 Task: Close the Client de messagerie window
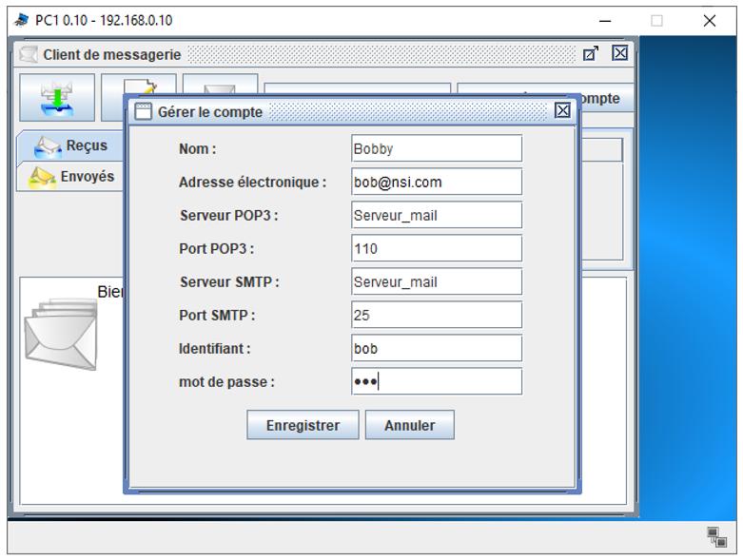(x=619, y=54)
